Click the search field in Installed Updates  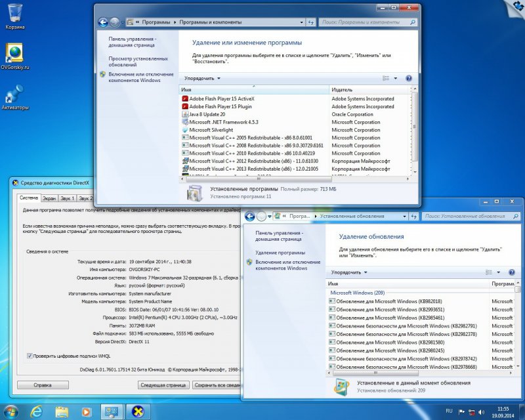471,217
